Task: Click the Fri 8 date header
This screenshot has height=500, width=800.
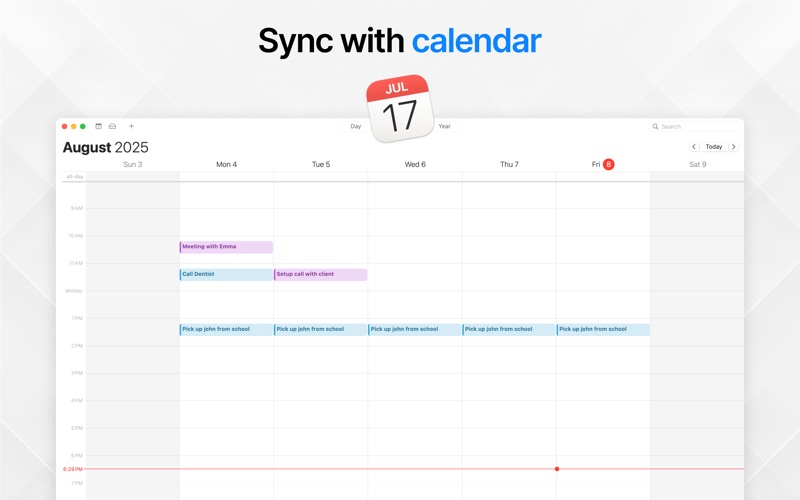Action: pos(603,164)
